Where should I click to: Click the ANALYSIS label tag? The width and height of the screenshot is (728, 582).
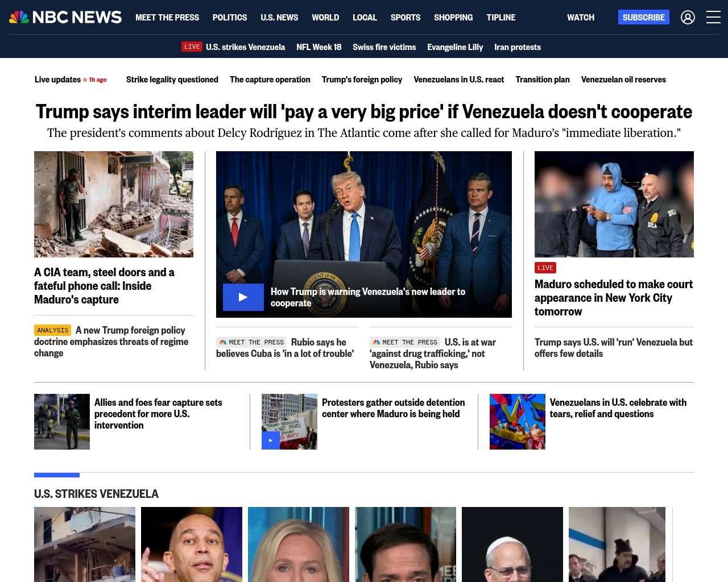coord(53,330)
